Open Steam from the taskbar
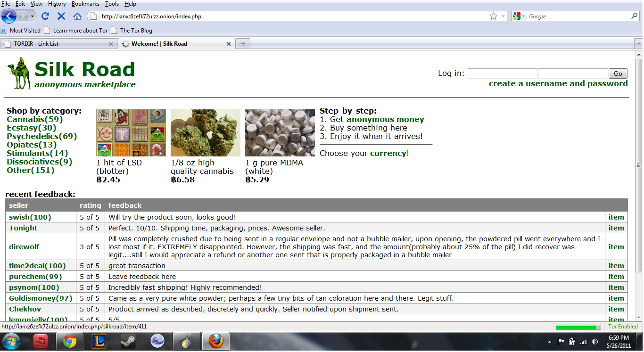The height and width of the screenshot is (352, 644). tap(128, 342)
